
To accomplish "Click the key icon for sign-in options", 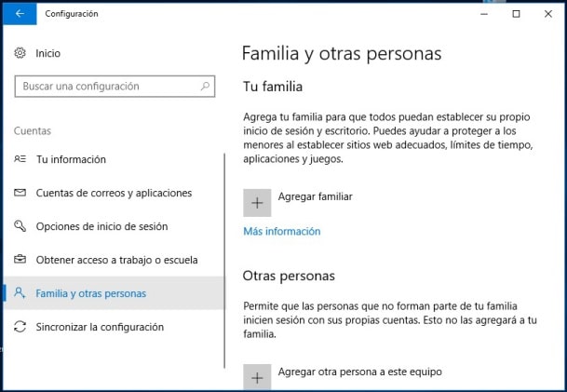I will coord(20,227).
